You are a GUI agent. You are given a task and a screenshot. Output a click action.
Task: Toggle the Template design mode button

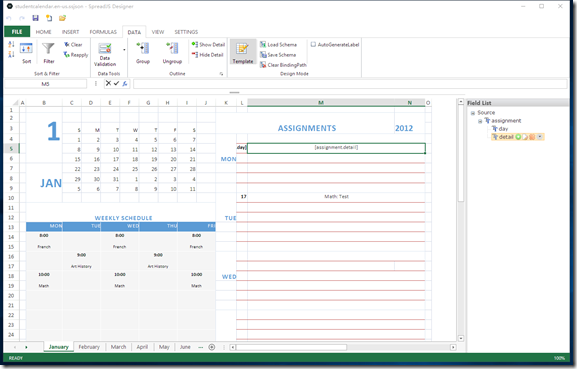pos(243,52)
